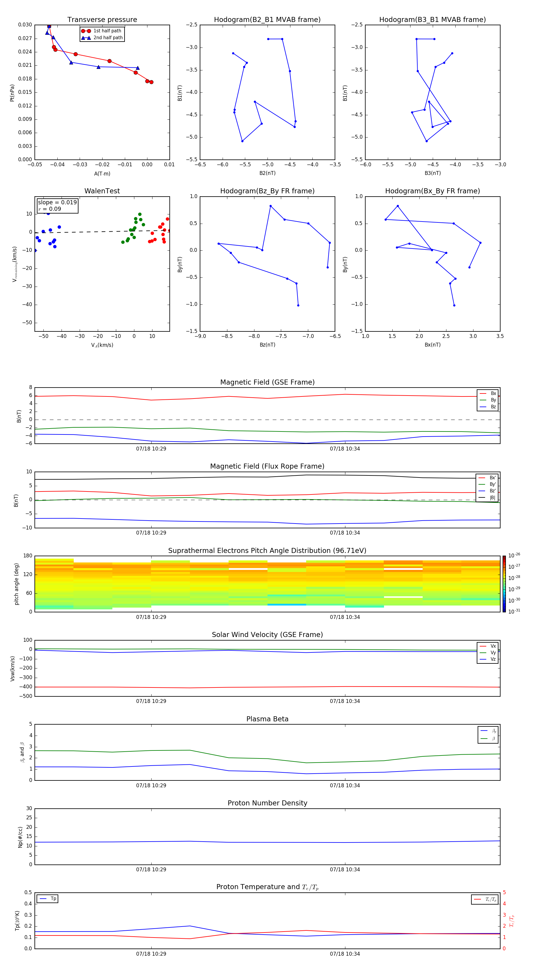Viewport: 535px width, 980px height.
Task: Click the pitch angle colorbar
Action: click(x=504, y=584)
